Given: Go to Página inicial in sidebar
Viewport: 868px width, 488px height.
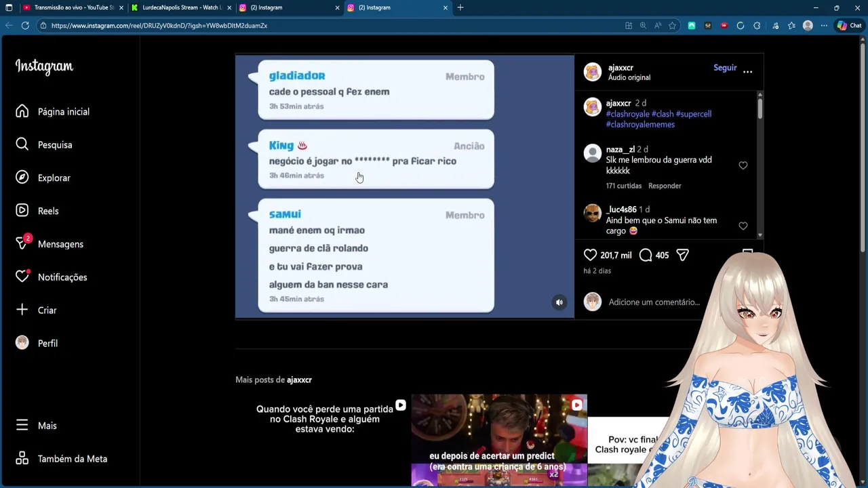Looking at the screenshot, I should click(63, 112).
